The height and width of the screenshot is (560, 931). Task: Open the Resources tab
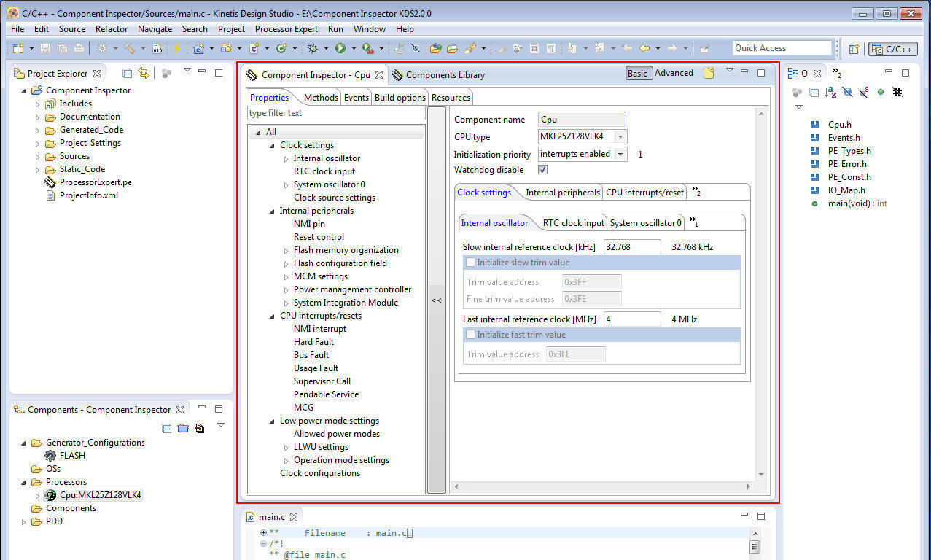451,97
